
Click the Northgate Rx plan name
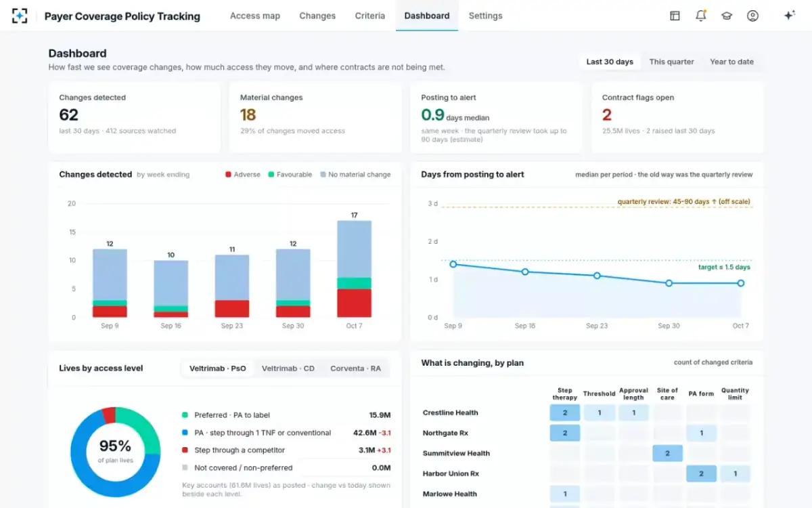click(446, 433)
